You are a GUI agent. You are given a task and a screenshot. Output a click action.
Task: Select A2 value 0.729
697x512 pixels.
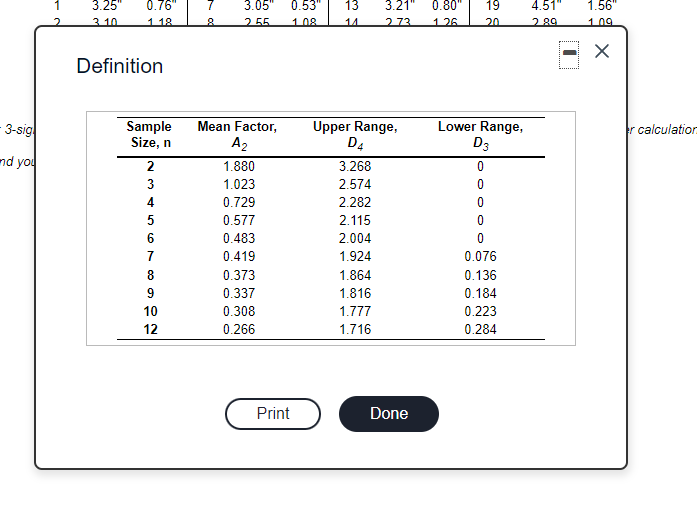click(239, 203)
